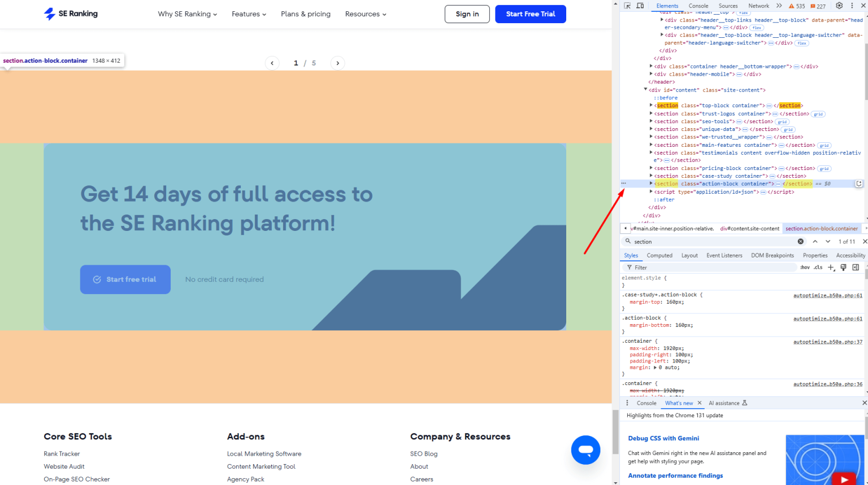This screenshot has width=868, height=485.
Task: Open the chat widget bubble
Action: tap(585, 450)
